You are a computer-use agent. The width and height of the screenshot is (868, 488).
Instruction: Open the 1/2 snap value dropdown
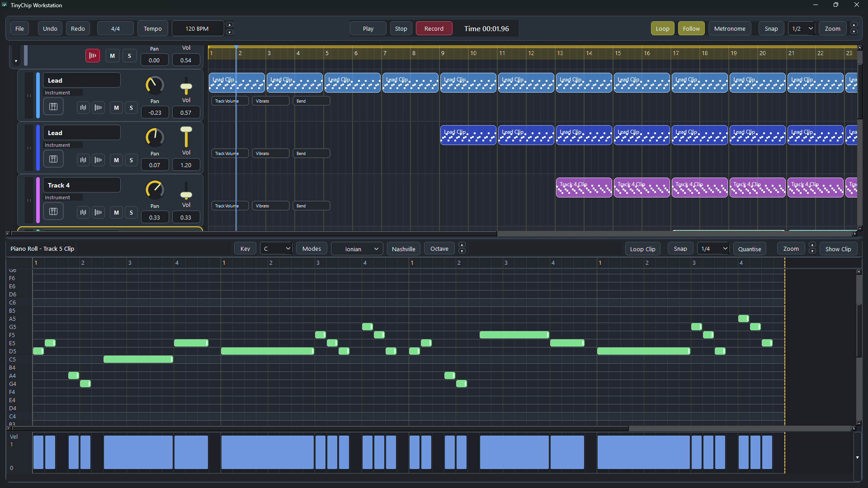(x=802, y=28)
